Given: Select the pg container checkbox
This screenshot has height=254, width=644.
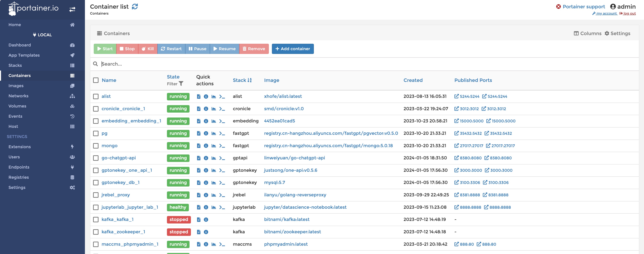Looking at the screenshot, I should click(96, 133).
